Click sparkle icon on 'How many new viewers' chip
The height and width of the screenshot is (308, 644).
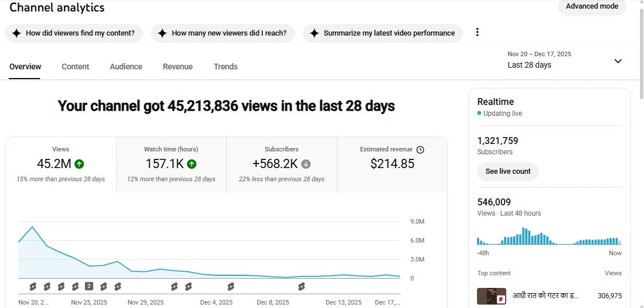click(x=162, y=33)
